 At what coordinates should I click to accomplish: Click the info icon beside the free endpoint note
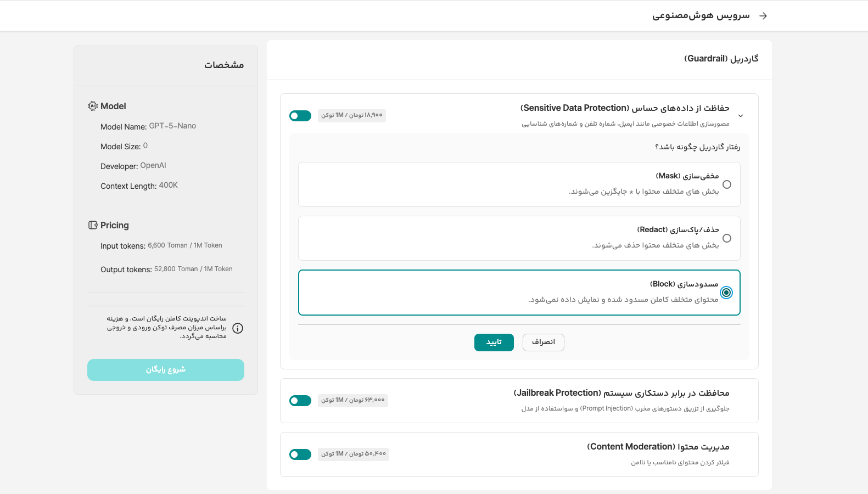click(x=238, y=328)
